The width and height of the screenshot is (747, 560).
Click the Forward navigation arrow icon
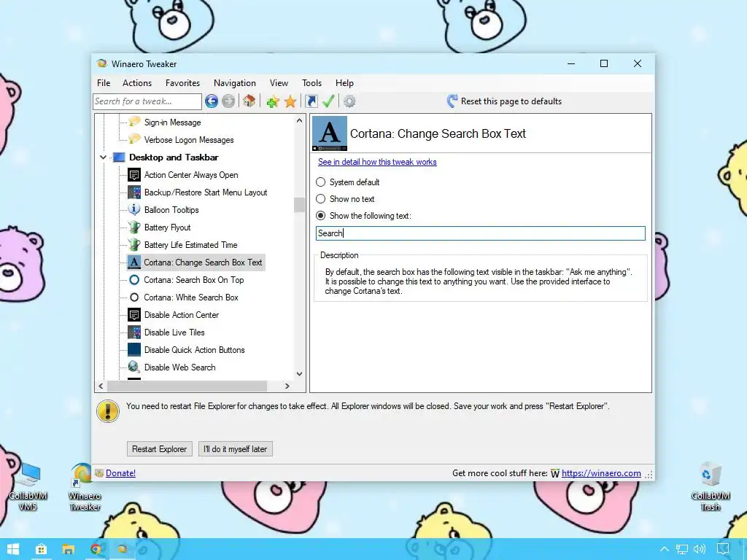[x=228, y=101]
